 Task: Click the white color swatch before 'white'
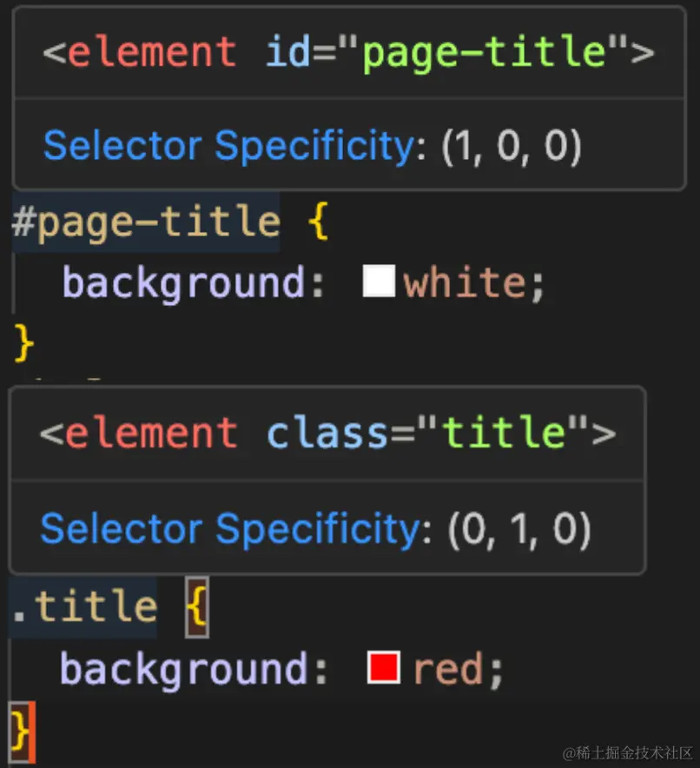(379, 281)
